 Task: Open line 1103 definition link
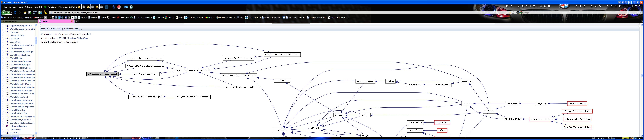coord(59,38)
